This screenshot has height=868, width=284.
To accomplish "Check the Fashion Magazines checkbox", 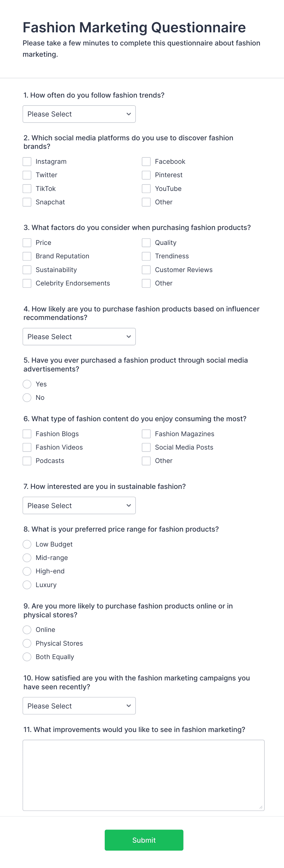I will coord(146,434).
